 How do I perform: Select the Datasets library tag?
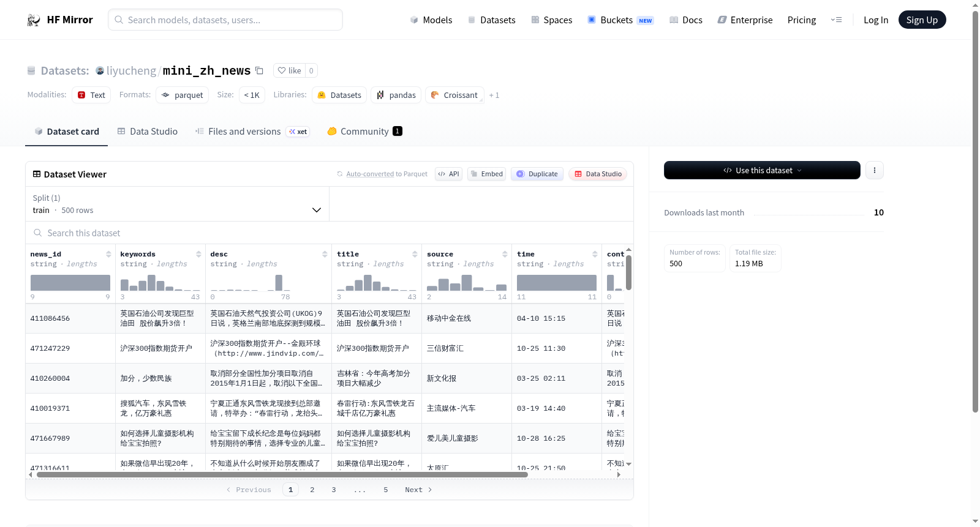pyautogui.click(x=339, y=95)
